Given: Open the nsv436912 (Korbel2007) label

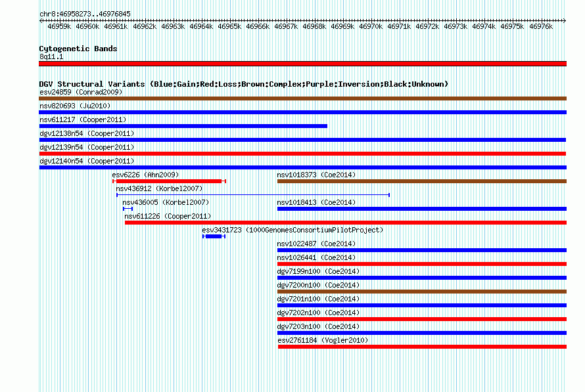Looking at the screenshot, I should [x=159, y=188].
